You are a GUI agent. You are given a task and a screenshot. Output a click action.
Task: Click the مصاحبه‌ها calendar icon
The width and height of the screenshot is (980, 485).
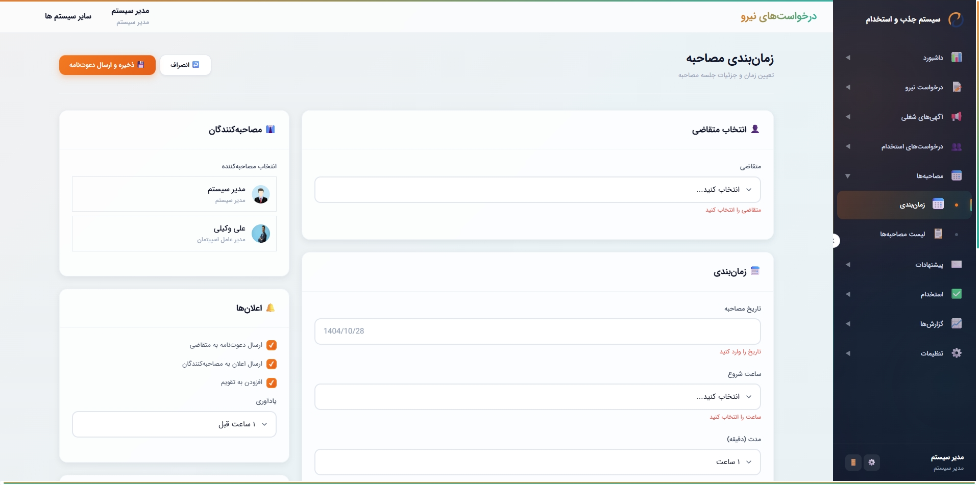click(x=957, y=176)
